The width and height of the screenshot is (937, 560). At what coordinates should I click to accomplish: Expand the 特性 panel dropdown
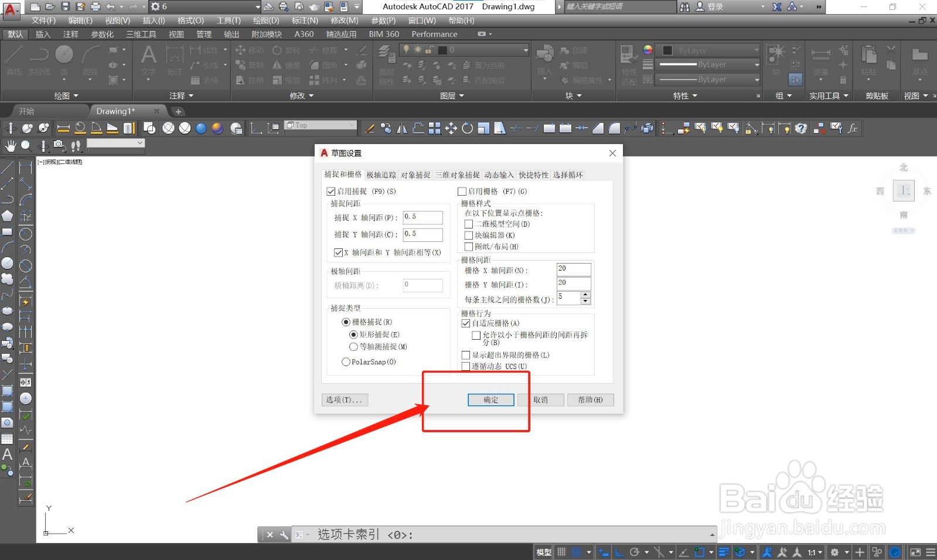[685, 95]
